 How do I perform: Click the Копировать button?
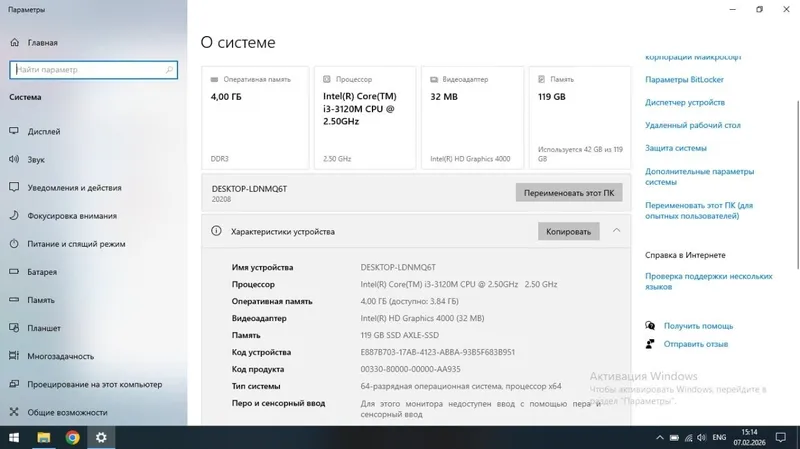tap(568, 231)
